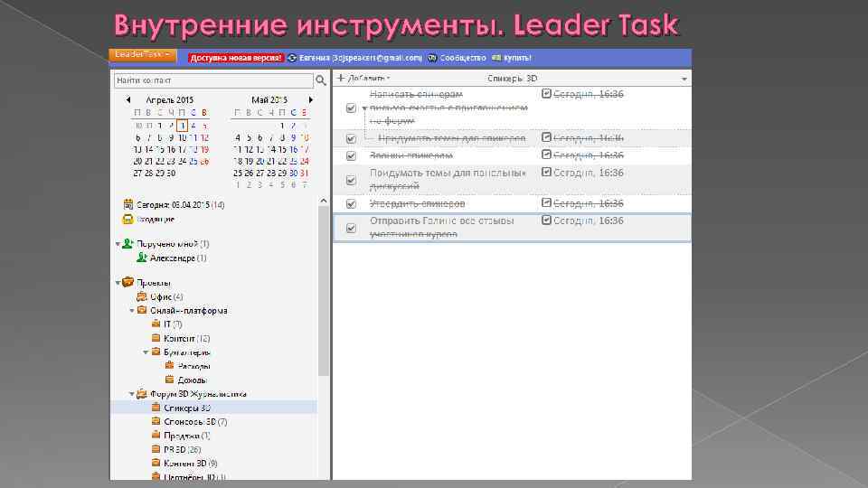Open the LeaderTask main menu button
Image resolution: width=868 pixels, height=488 pixels.
click(x=142, y=54)
